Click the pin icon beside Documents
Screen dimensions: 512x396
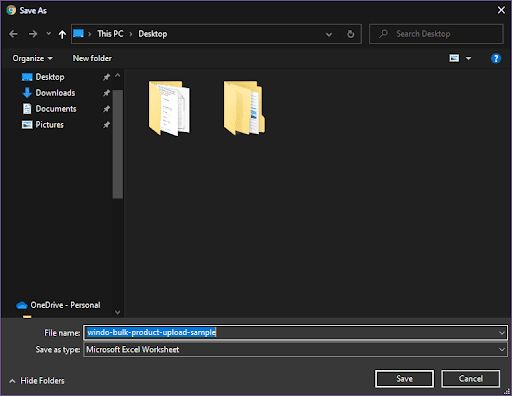(x=106, y=109)
